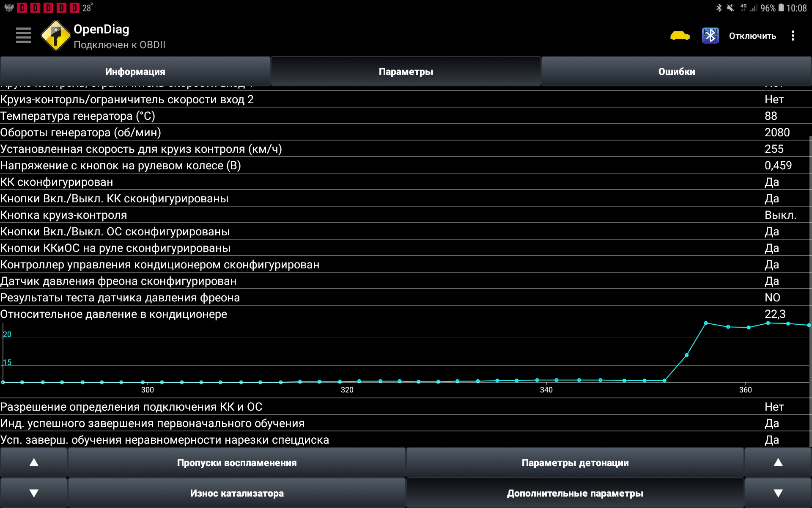Select row Кнопки Вкл./Выкл. КК сконфигурированы

[406, 199]
